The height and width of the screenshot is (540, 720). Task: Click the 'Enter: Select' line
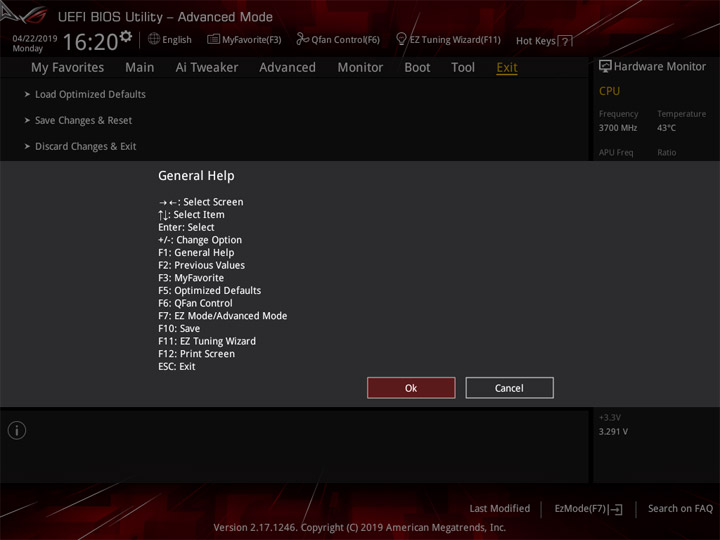coord(186,227)
